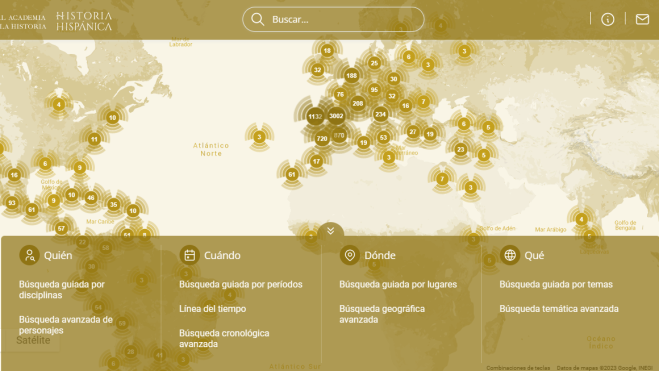Image resolution: width=659 pixels, height=371 pixels.
Task: Select the 1132 map cluster marker
Action: 315,117
